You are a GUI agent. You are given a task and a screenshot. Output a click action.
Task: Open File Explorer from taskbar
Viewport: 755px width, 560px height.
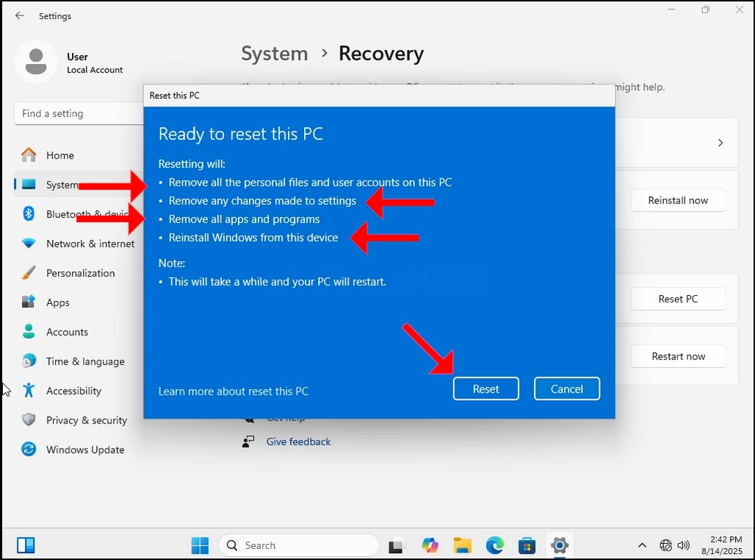tap(462, 545)
